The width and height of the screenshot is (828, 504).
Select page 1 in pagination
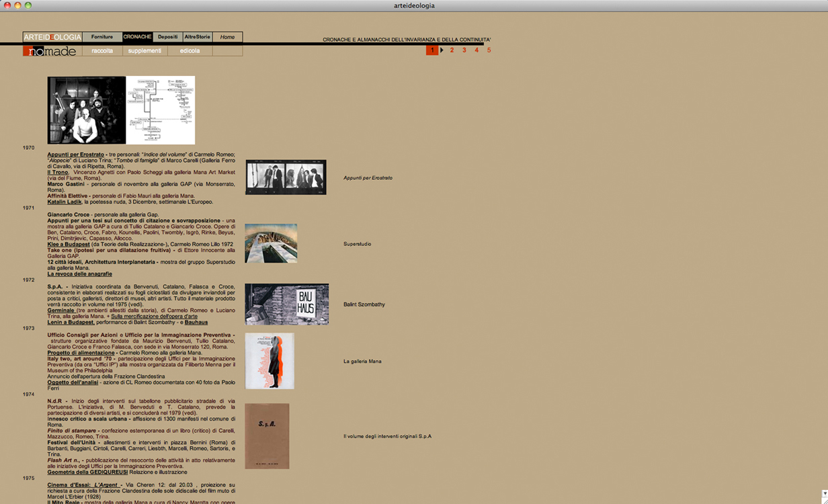[432, 50]
